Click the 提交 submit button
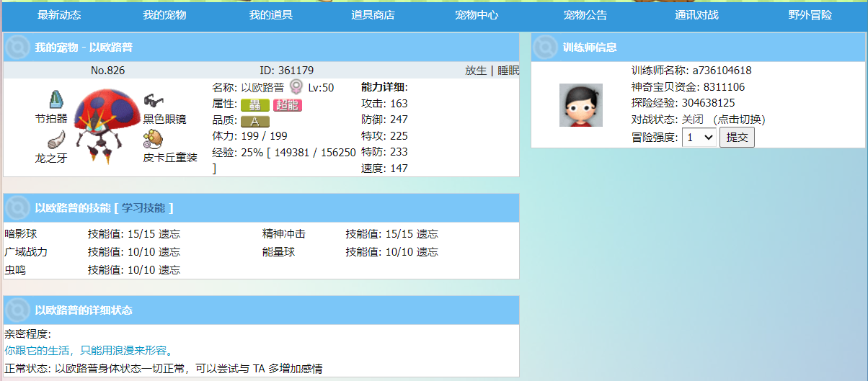 tap(737, 138)
